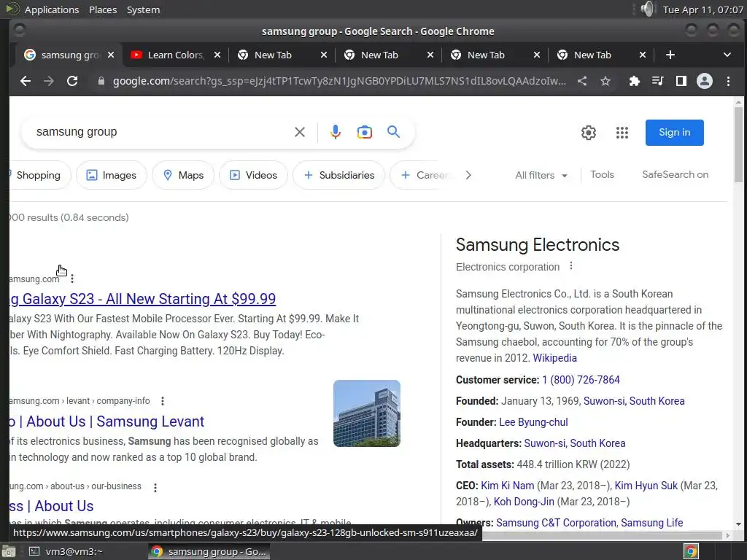The height and width of the screenshot is (560, 747).
Task: Click the date and time clock
Action: pos(703,9)
